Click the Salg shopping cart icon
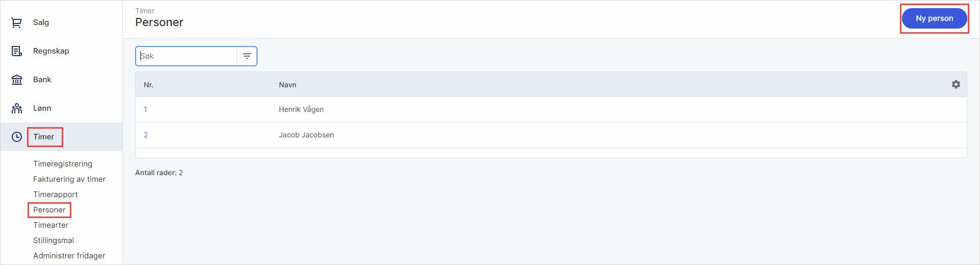This screenshot has height=265, width=980. pos(17,22)
